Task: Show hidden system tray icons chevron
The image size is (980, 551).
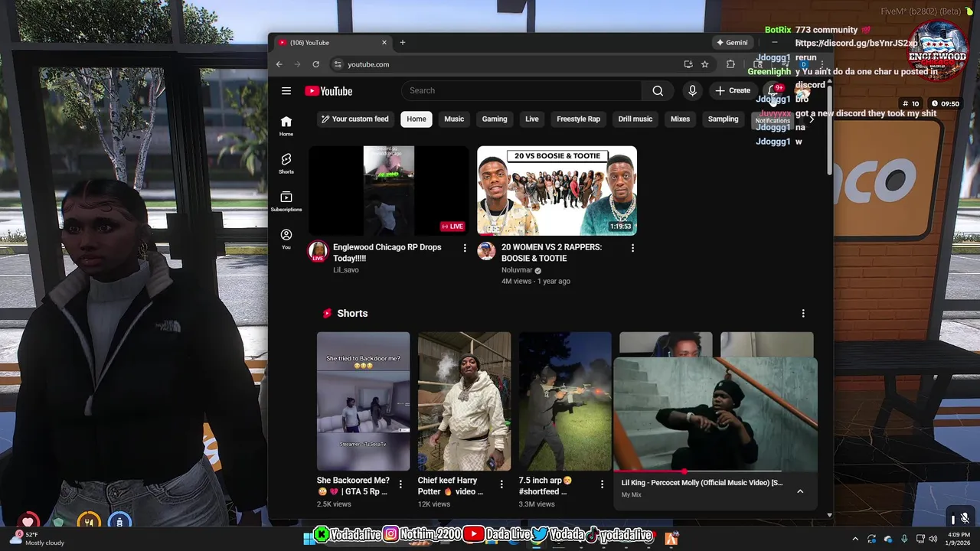Action: click(x=855, y=539)
